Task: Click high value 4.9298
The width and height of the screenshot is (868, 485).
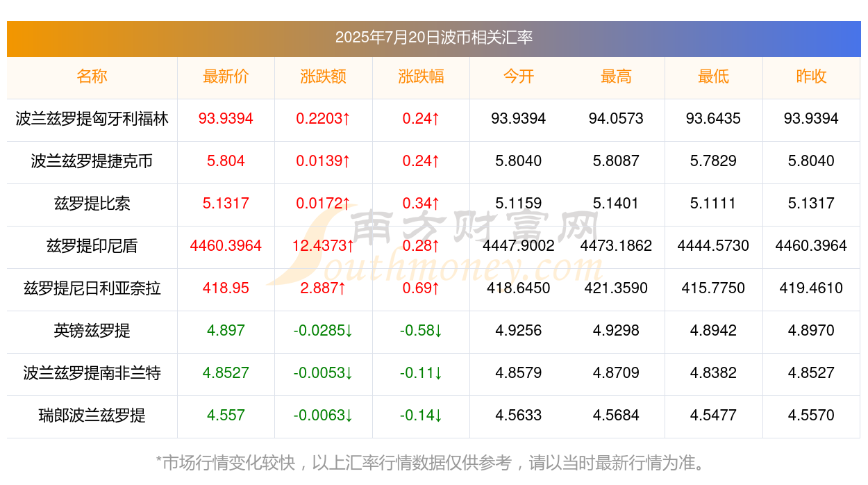Action: [x=616, y=331]
